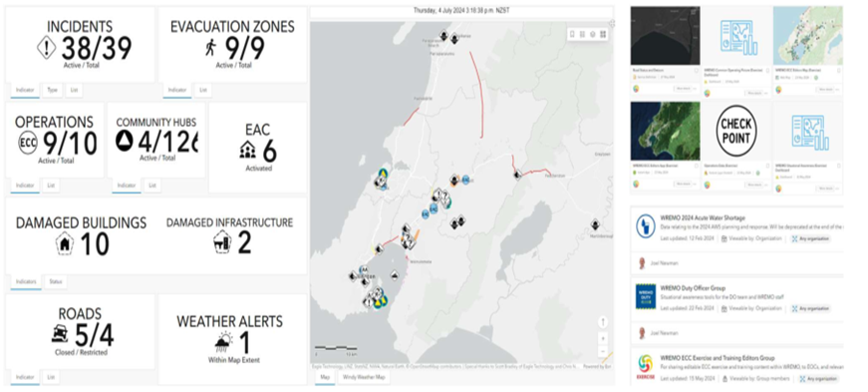Open the Windy Weather Map tab
Image resolution: width=868 pixels, height=392 pixels.
(365, 377)
